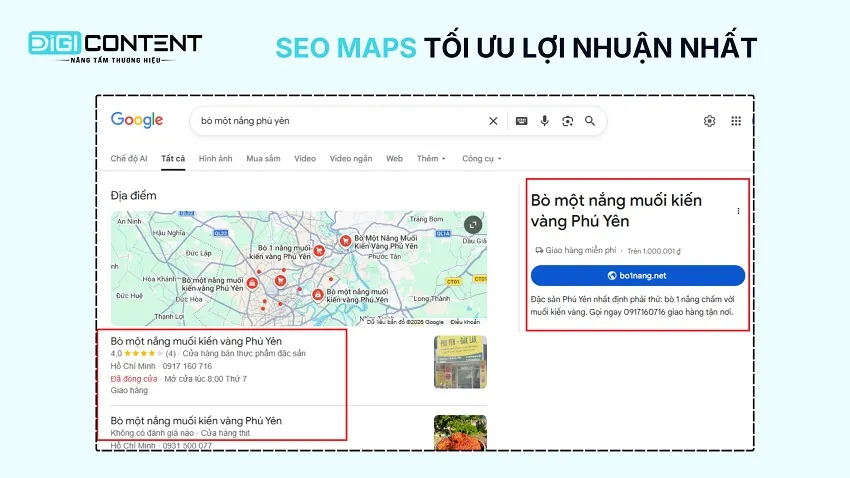Open the Google apps grid icon
Screen dimensions: 850x478
tap(736, 121)
